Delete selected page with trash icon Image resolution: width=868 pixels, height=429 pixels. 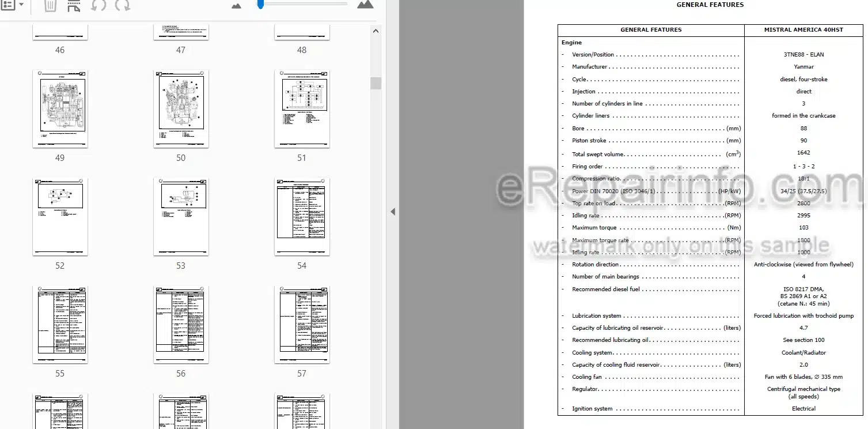pos(50,6)
